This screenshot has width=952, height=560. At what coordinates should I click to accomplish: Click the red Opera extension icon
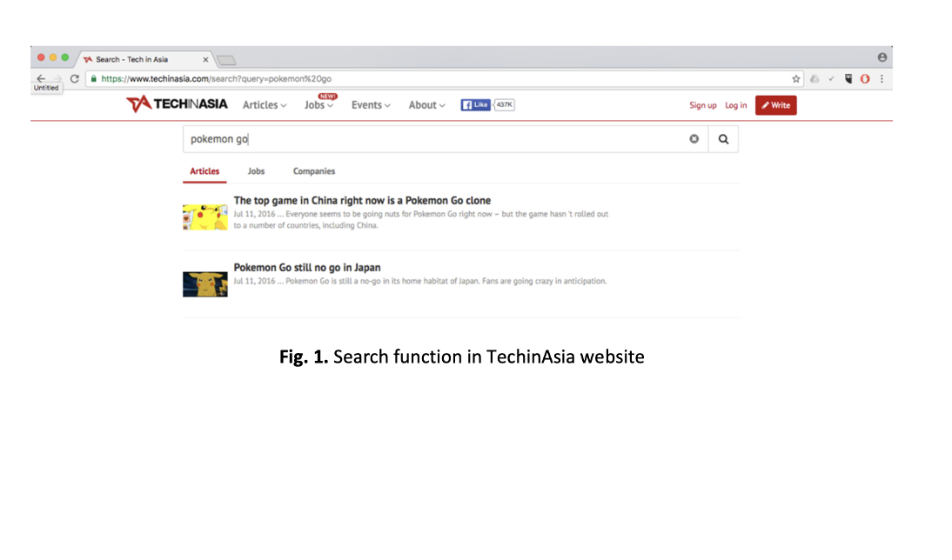click(865, 78)
